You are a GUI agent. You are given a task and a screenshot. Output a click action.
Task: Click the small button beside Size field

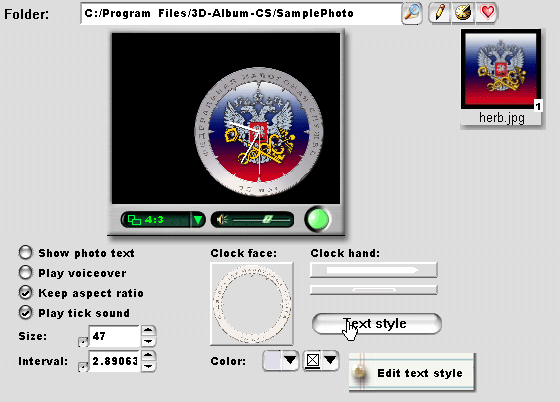click(x=82, y=342)
